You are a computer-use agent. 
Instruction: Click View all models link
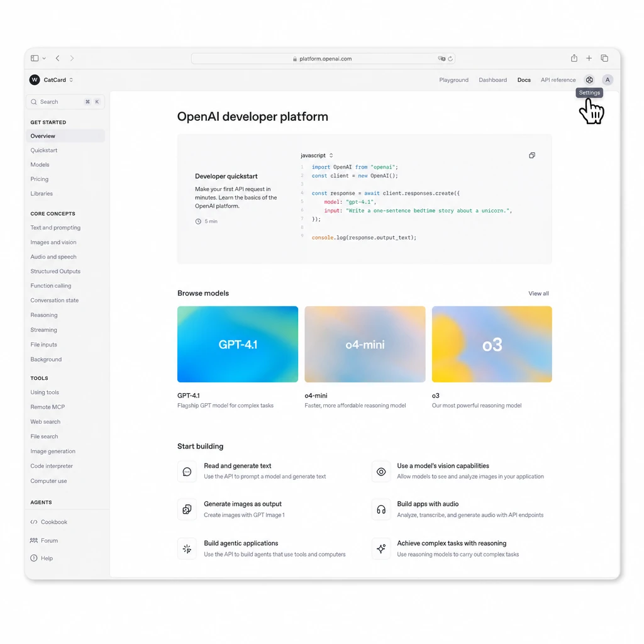click(x=538, y=293)
